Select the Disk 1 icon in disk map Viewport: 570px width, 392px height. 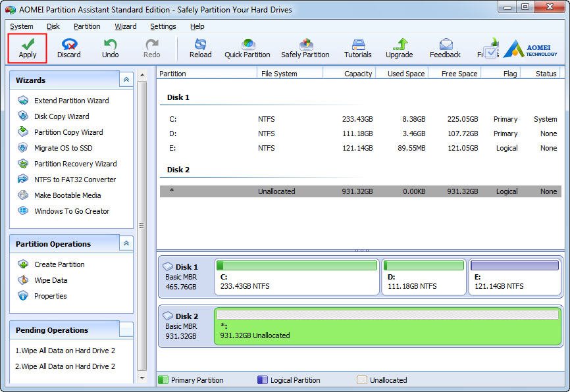[x=168, y=266]
